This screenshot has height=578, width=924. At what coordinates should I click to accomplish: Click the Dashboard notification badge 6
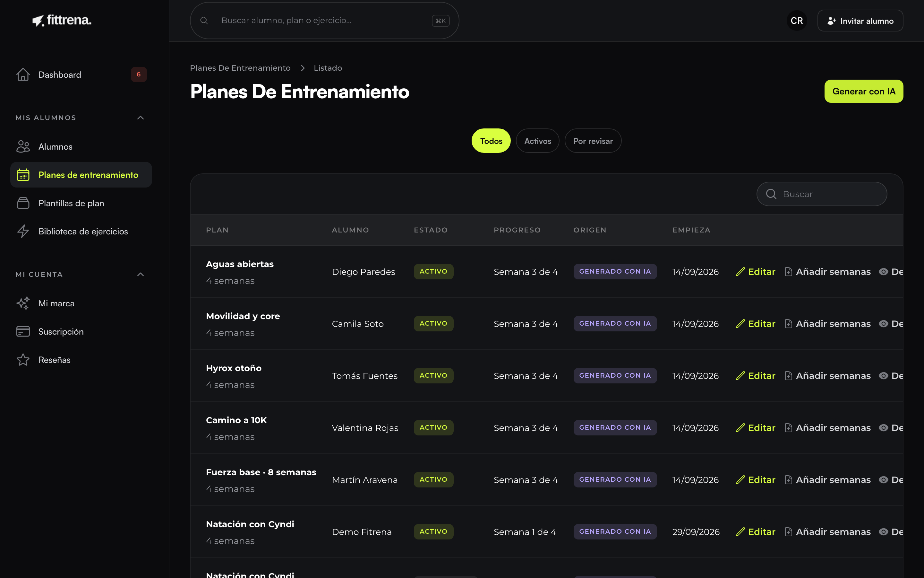click(139, 74)
